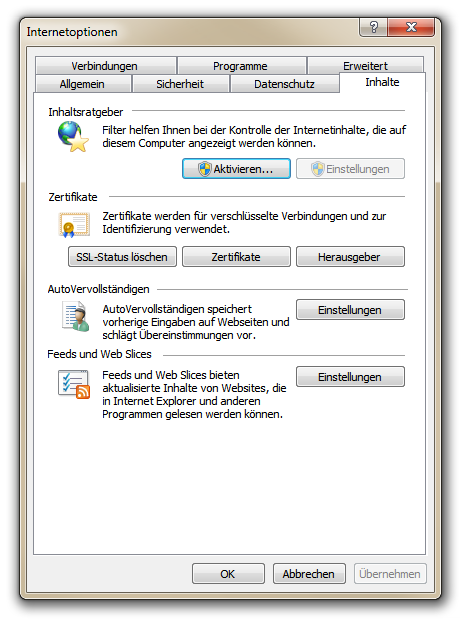Image resolution: width=476 pixels, height=629 pixels.
Task: Go to the Allgemein tab
Action: pos(83,84)
